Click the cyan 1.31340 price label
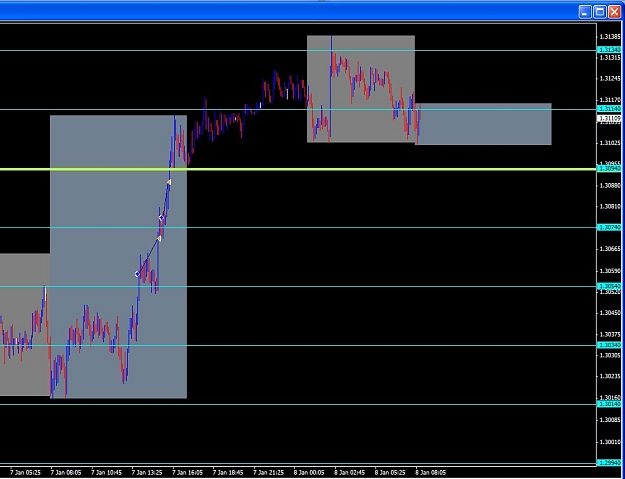 pos(609,50)
